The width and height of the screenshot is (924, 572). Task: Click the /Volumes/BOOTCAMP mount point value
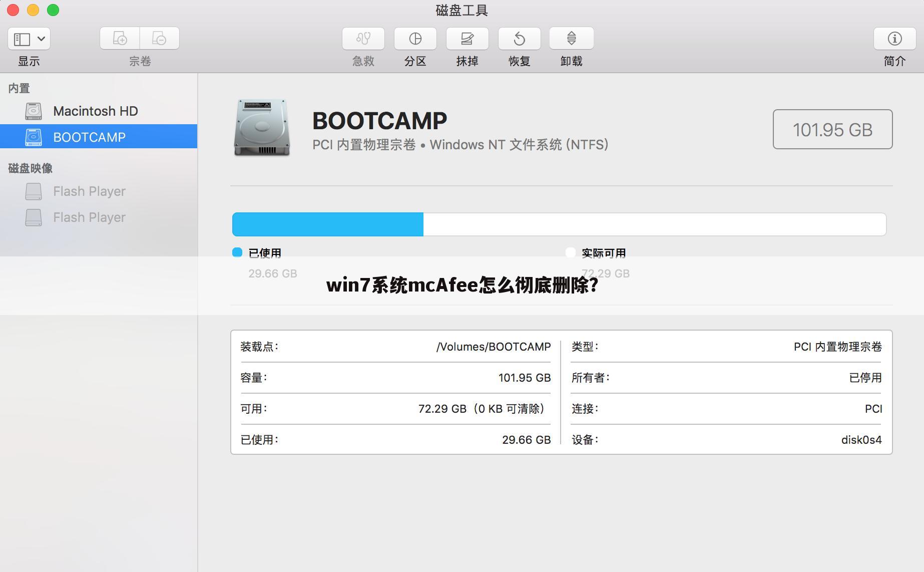coord(493,346)
